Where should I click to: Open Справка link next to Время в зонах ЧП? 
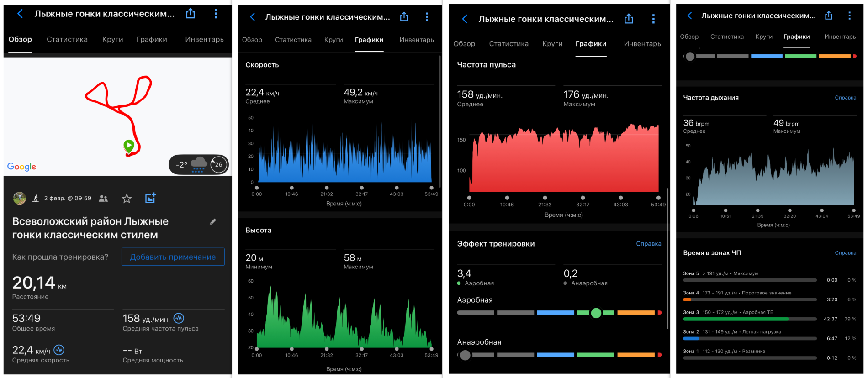pos(846,252)
